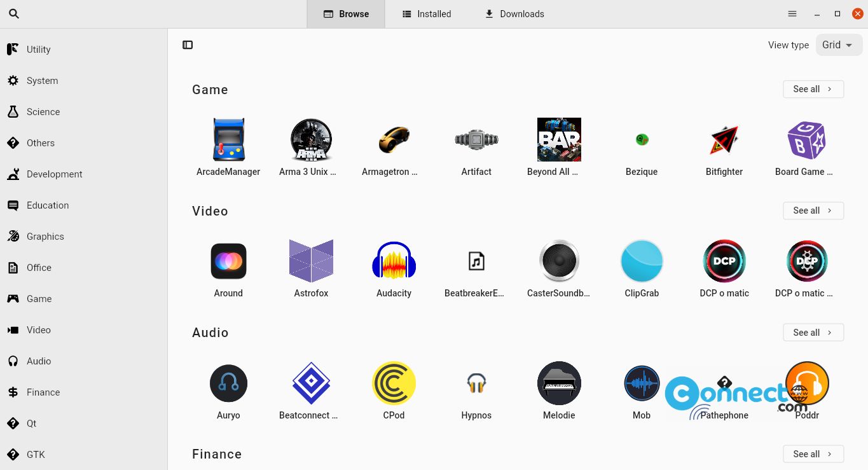Screen dimensions: 868x470
Task: Select Office category in sidebar
Action: 83,268
